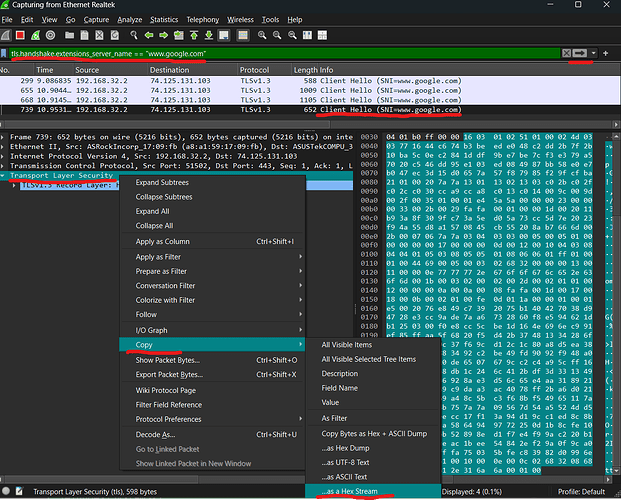Toggle auto-scroll during live capture
621x500 pixels.
[x=224, y=35]
